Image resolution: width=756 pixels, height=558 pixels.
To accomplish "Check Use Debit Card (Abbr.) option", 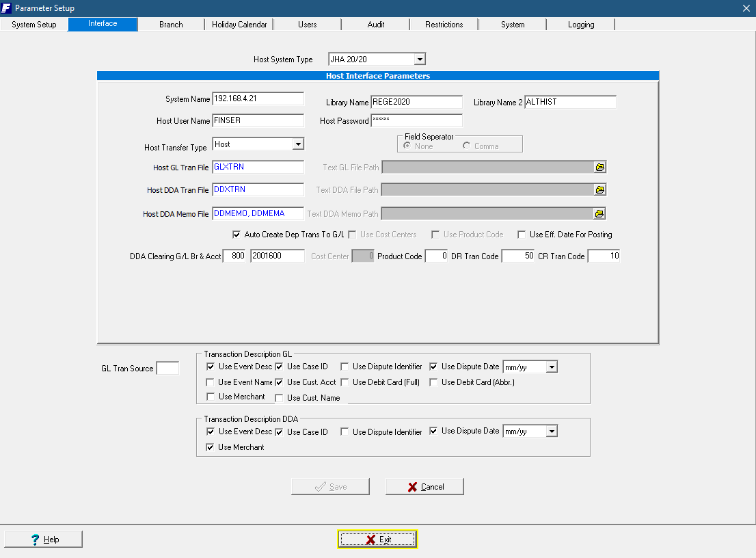I will 434,382.
